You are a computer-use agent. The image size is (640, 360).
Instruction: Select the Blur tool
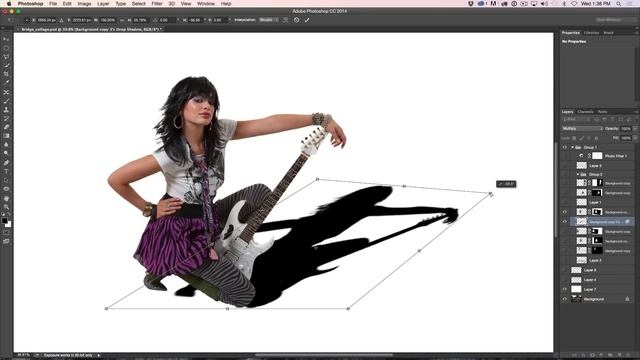(x=6, y=144)
